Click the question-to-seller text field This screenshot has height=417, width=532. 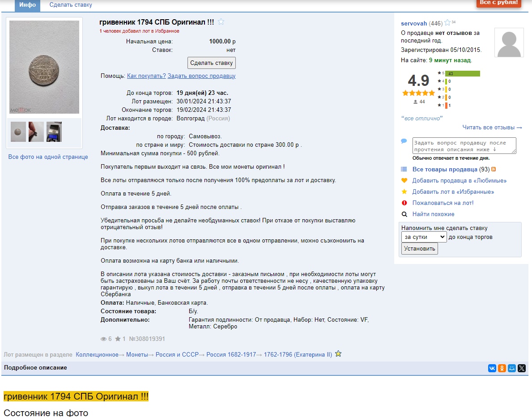464,146
